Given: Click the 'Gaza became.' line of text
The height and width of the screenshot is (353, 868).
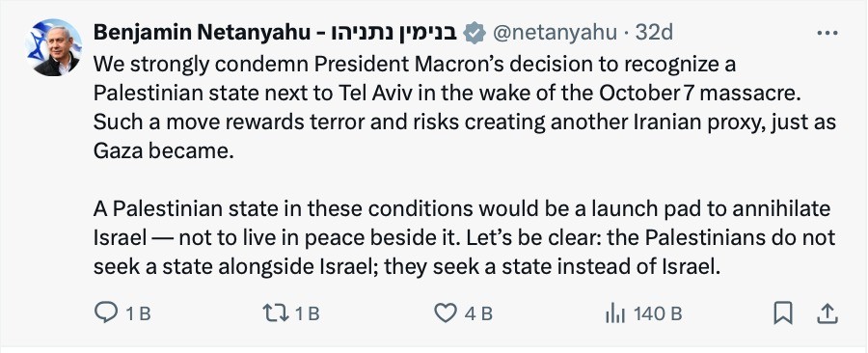Looking at the screenshot, I should (164, 151).
